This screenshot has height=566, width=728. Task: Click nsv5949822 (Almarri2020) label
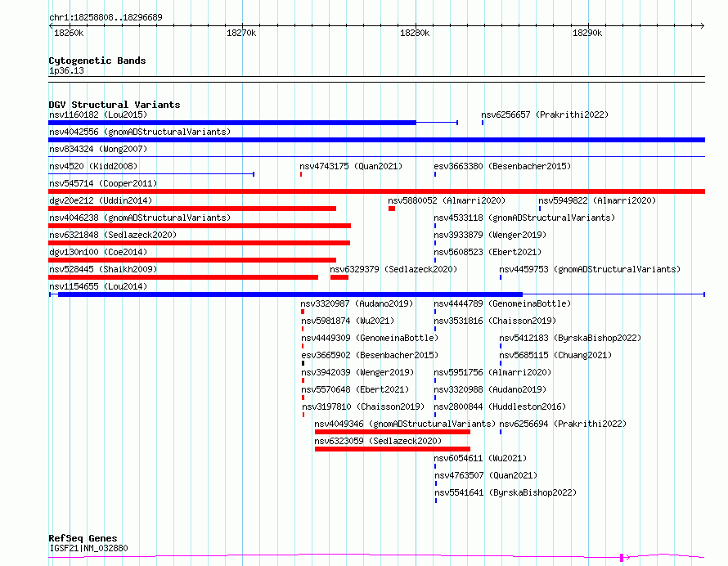pos(597,200)
